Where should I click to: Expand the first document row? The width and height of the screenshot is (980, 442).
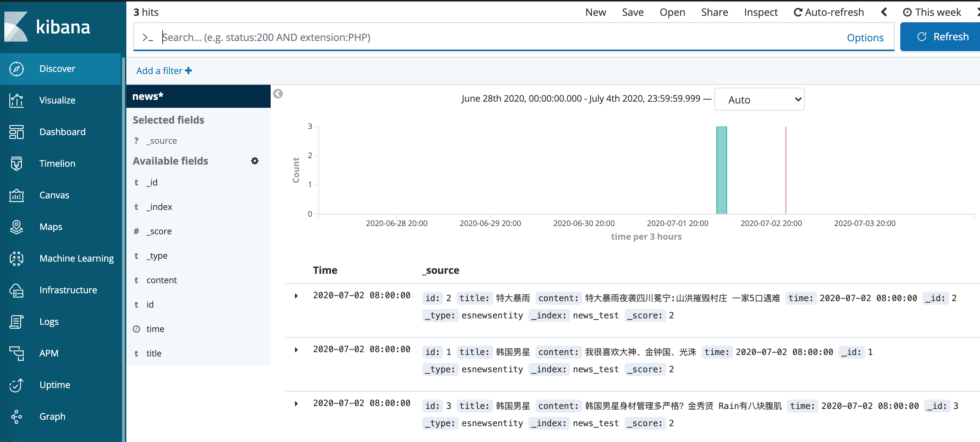296,296
